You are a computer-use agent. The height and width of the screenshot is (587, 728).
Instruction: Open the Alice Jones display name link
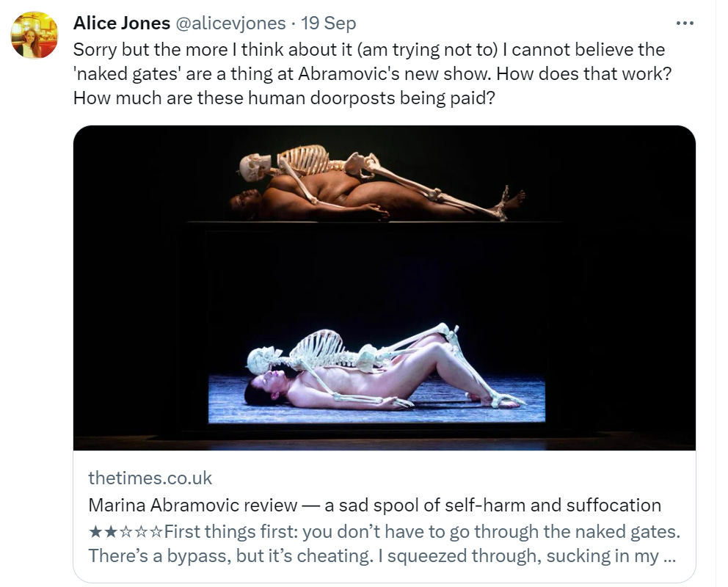(122, 23)
